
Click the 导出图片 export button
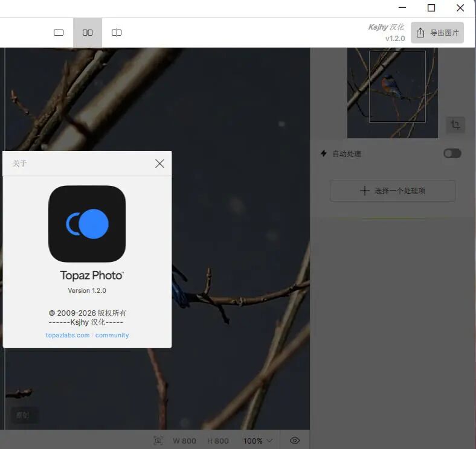pos(437,33)
